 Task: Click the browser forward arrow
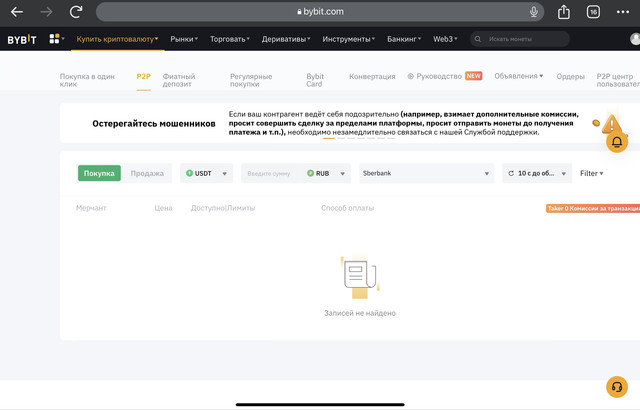click(x=46, y=12)
